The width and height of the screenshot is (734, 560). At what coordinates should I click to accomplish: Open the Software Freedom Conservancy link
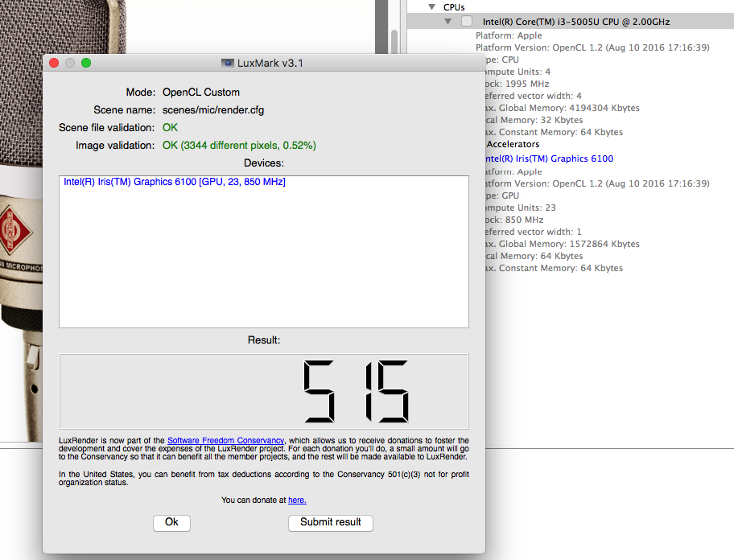(225, 441)
